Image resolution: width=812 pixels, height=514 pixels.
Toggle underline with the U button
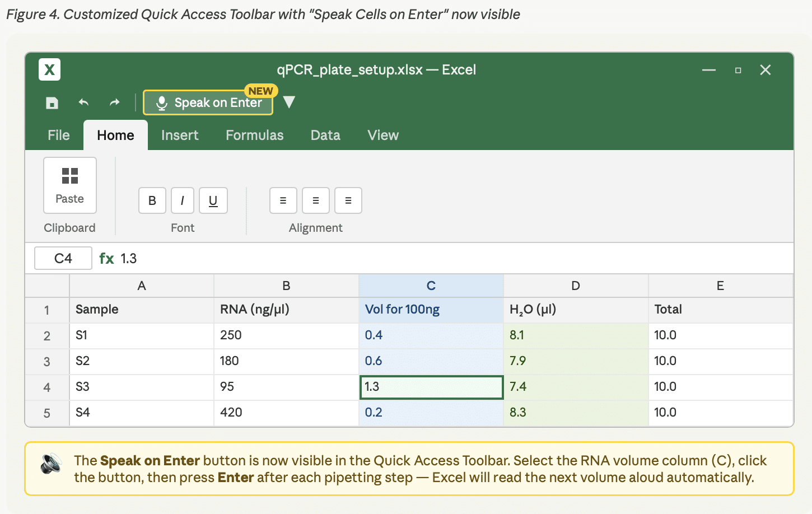213,200
